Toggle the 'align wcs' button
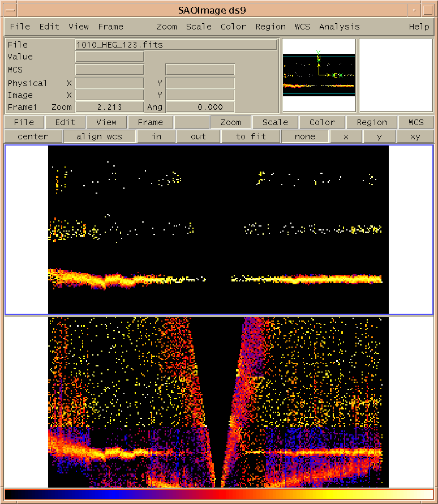Viewport: 438px width, 504px height. (x=99, y=136)
